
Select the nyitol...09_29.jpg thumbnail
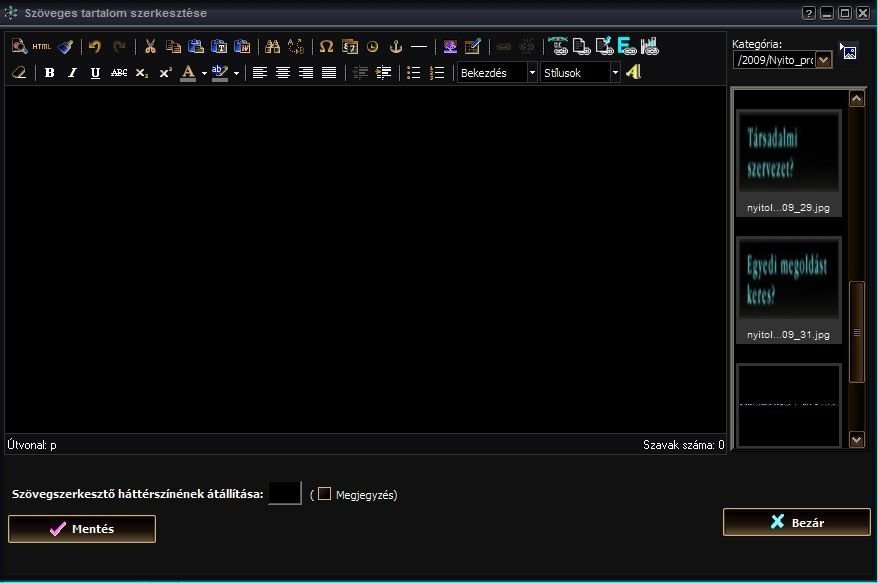click(789, 156)
